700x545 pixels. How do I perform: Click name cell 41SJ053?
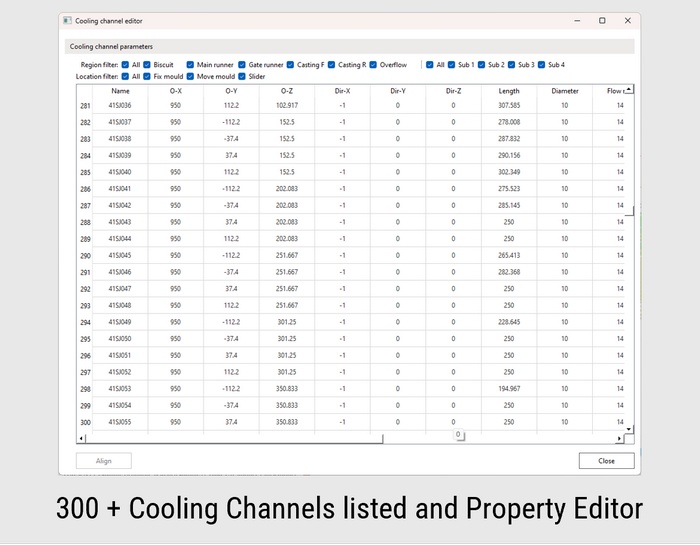tap(120, 388)
